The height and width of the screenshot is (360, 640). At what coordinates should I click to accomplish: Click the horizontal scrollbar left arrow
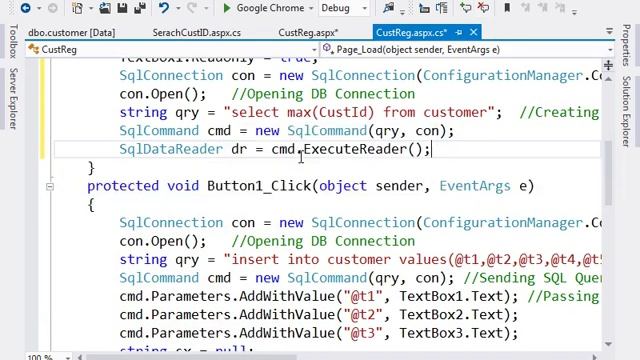tap(80, 357)
